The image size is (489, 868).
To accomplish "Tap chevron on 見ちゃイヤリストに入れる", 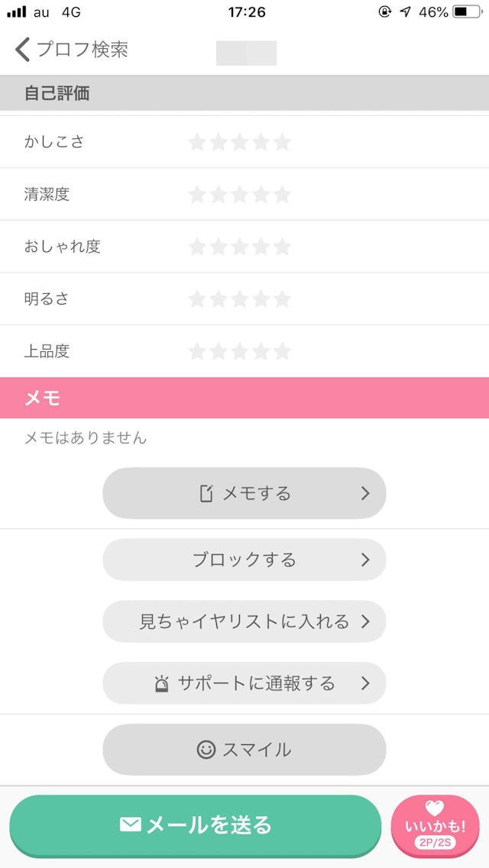I will click(365, 621).
